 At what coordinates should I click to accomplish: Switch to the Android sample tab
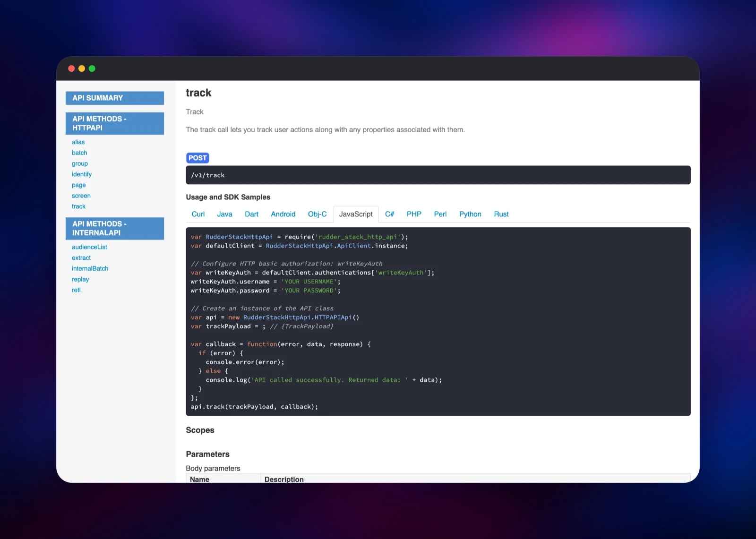[x=283, y=214]
